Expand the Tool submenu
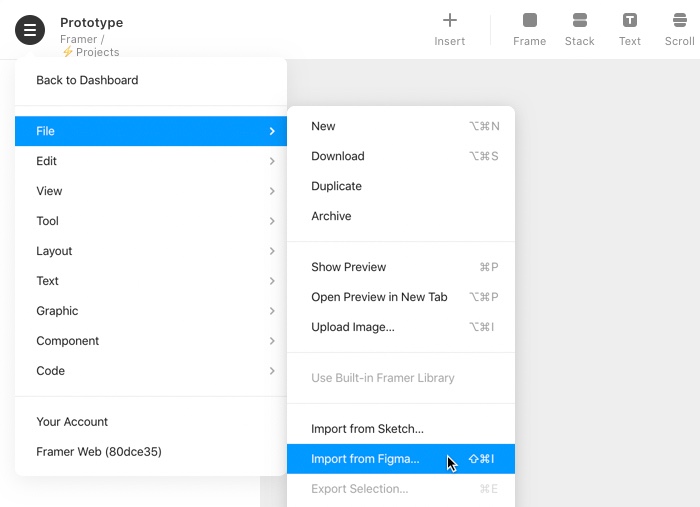 coord(151,221)
